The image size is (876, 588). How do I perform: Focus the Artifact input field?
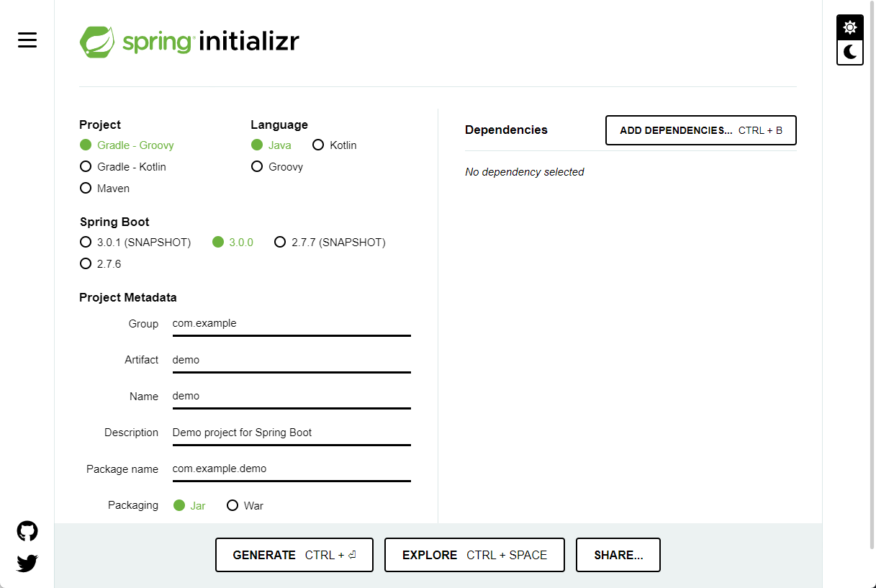point(292,361)
